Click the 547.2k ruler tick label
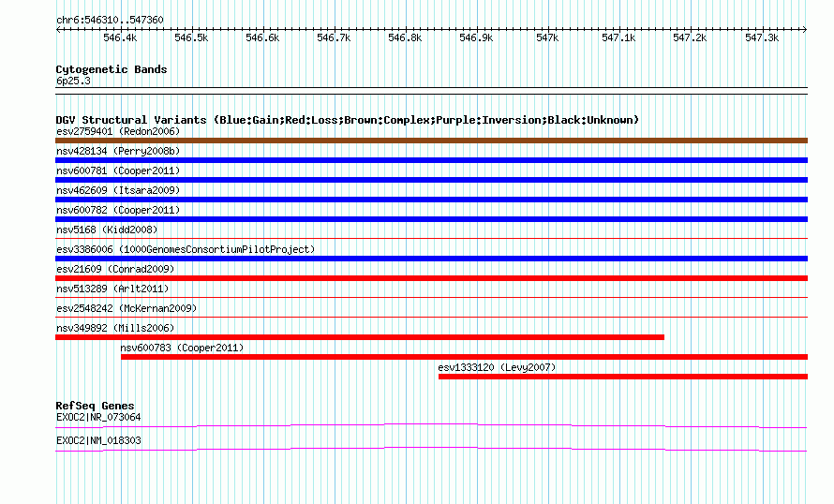834x504 pixels. (x=691, y=37)
